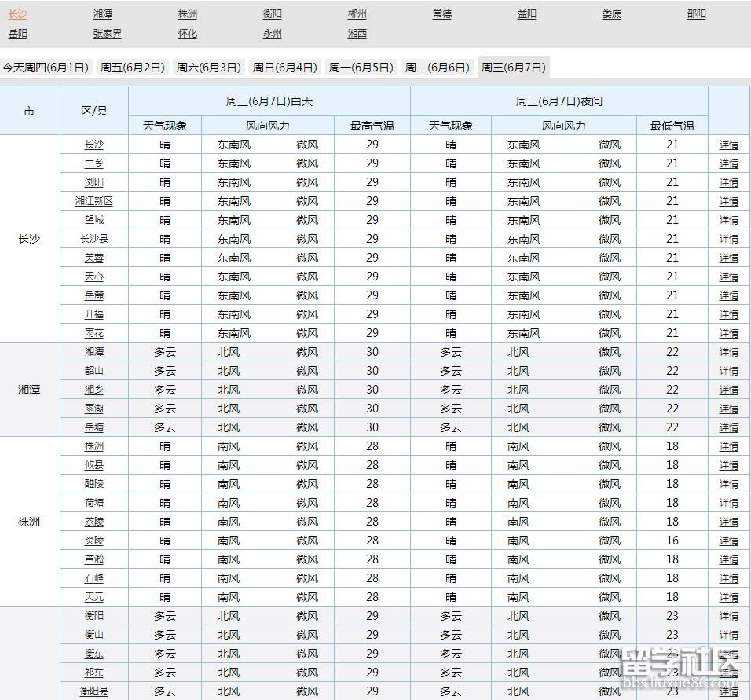
Task: Click the 醴陵 district link
Action: 94,484
